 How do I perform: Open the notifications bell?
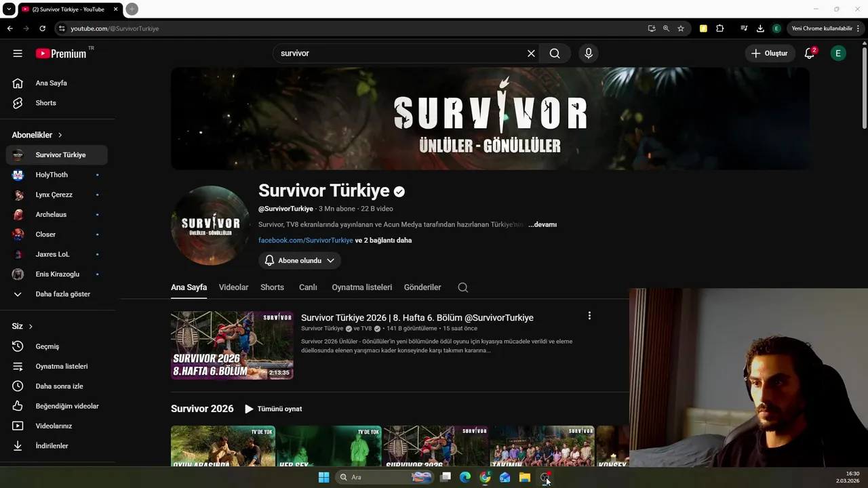point(809,54)
